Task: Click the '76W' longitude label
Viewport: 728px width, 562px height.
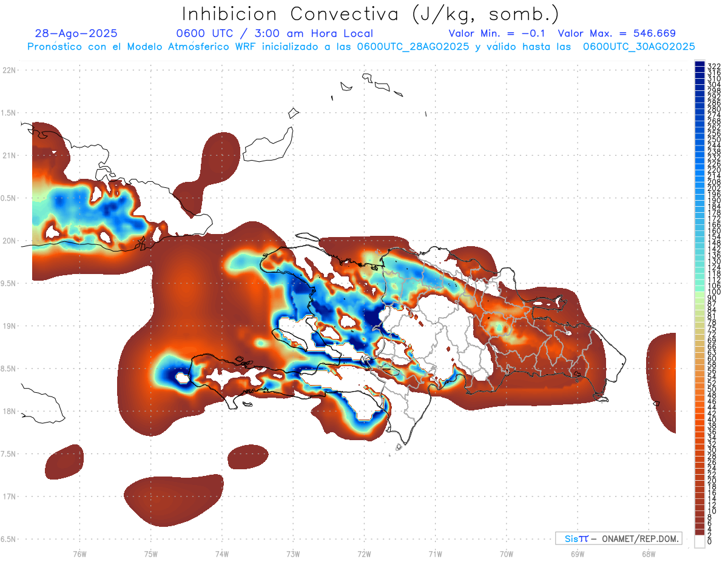Action: tap(79, 553)
